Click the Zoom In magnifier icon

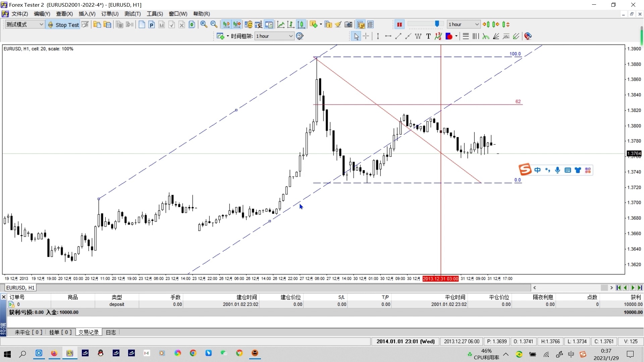click(204, 24)
